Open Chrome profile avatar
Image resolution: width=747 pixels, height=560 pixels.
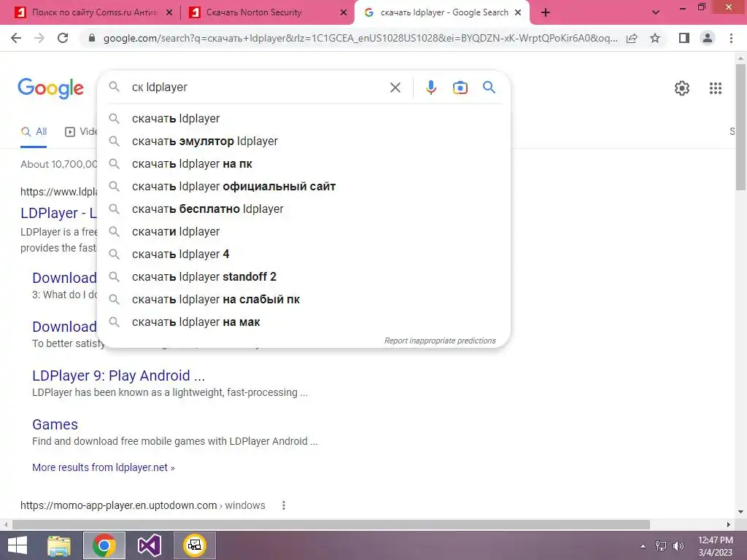click(x=708, y=38)
